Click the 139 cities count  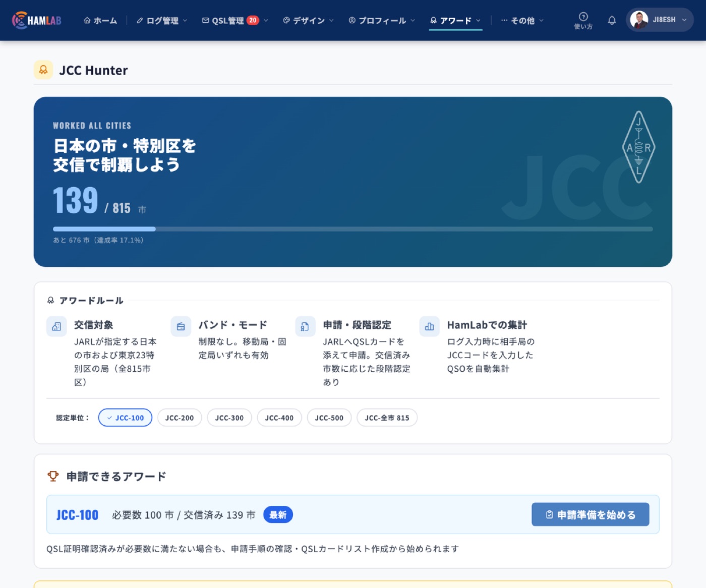point(76,201)
